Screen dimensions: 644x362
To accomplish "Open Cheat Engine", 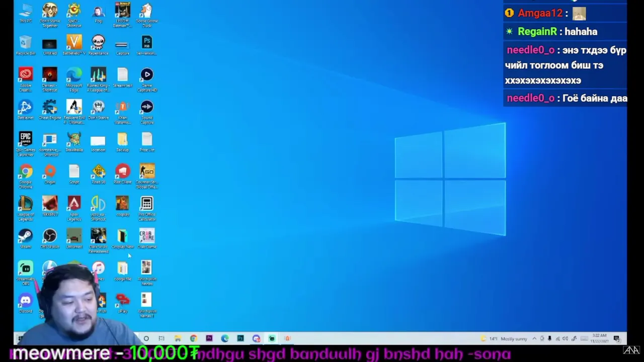I will [50, 110].
